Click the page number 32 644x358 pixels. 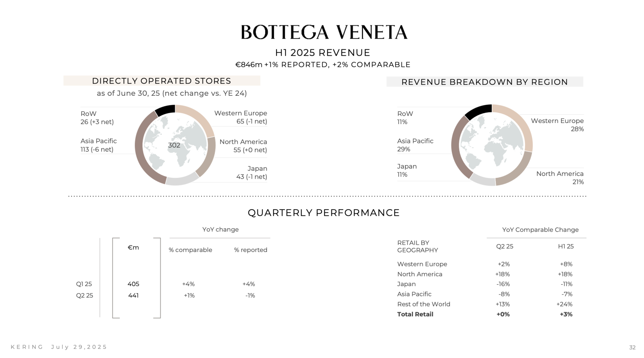tap(632, 347)
